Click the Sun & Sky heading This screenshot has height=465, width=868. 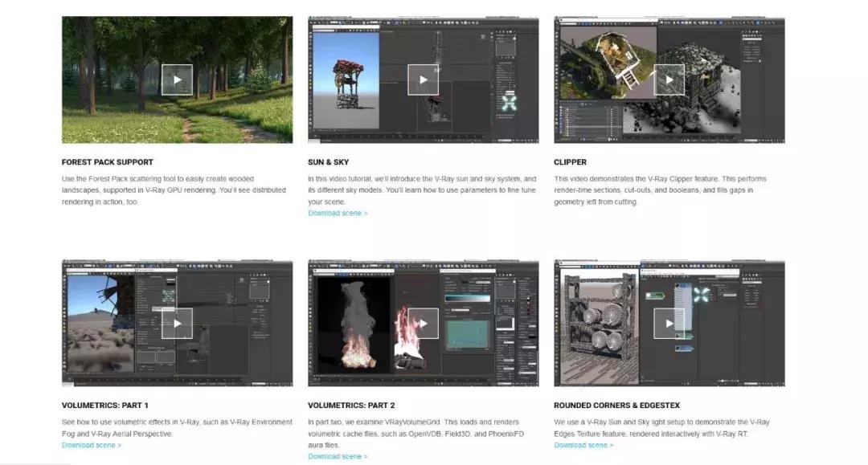point(328,162)
